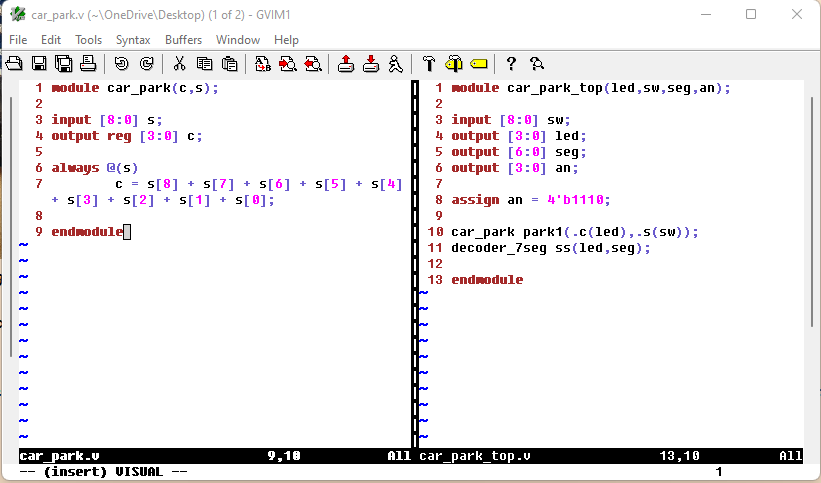Open the Buffers menu
This screenshot has height=483, width=821.
tap(183, 40)
